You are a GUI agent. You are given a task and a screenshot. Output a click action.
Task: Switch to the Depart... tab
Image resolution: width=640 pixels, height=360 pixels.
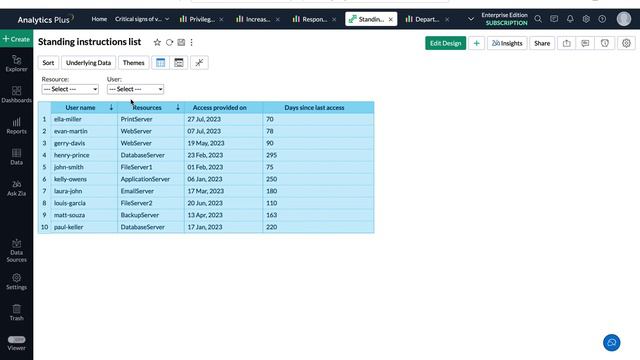(x=422, y=19)
